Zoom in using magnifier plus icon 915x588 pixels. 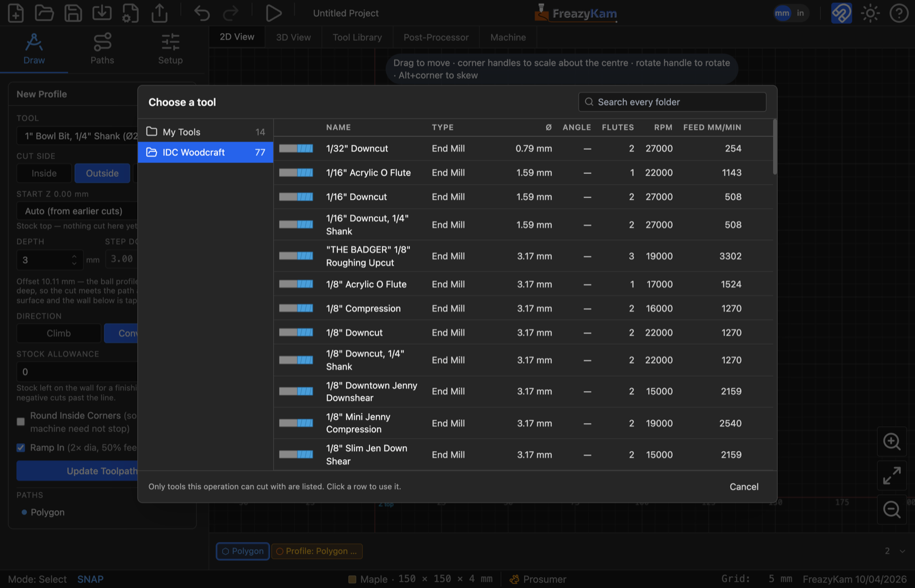click(x=892, y=442)
